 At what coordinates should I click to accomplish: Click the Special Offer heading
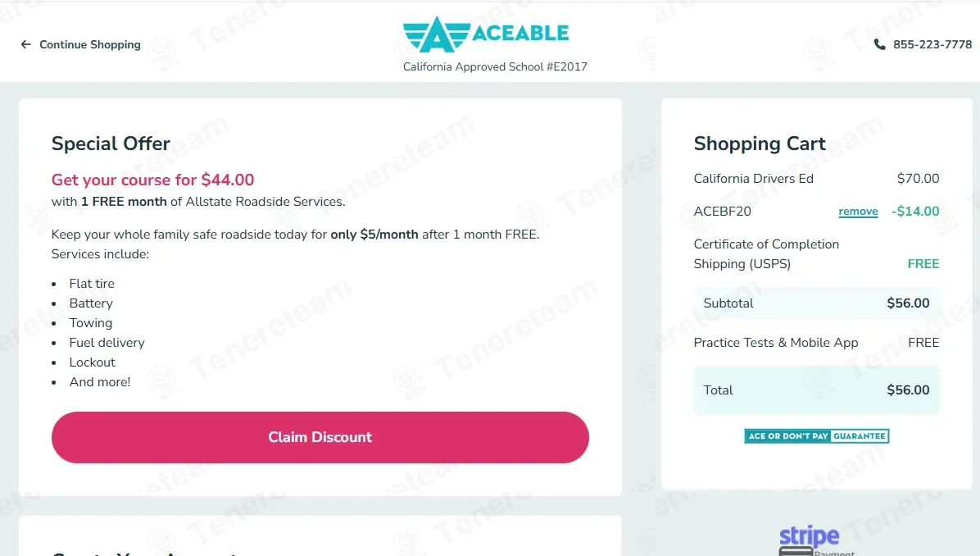tap(111, 144)
